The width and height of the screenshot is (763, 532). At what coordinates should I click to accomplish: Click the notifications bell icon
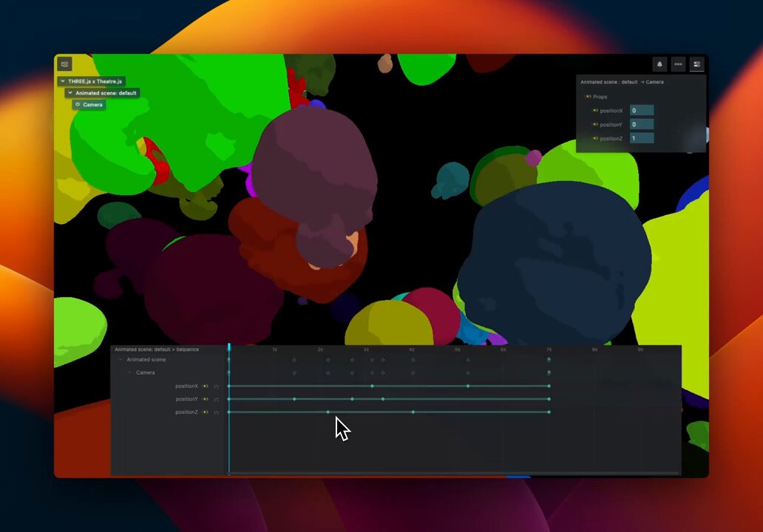(659, 64)
